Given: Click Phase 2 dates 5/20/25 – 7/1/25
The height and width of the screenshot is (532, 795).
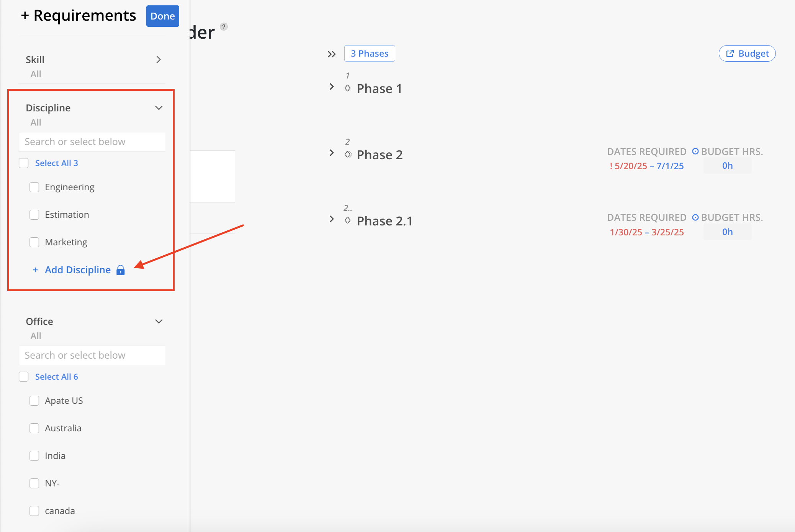Looking at the screenshot, I should point(646,166).
